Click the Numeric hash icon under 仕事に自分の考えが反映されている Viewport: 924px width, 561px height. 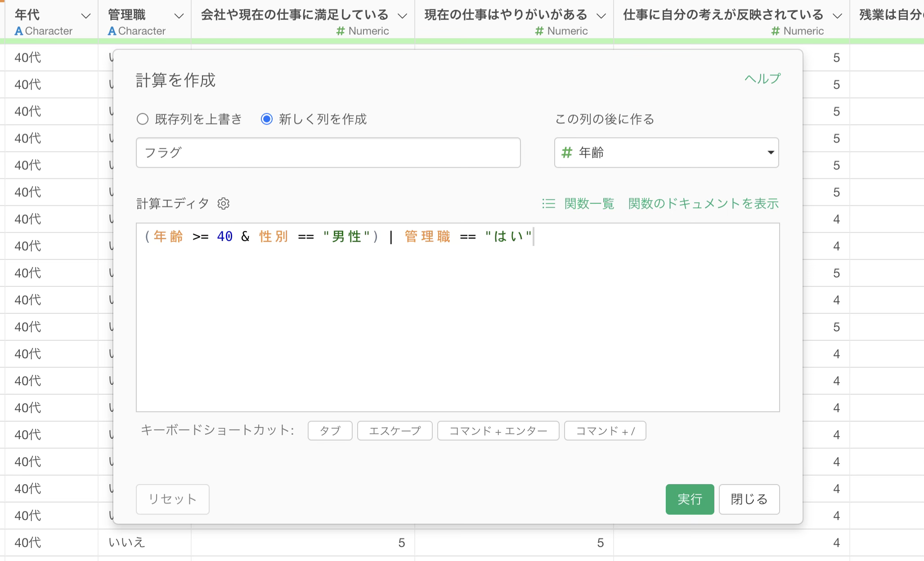776,31
